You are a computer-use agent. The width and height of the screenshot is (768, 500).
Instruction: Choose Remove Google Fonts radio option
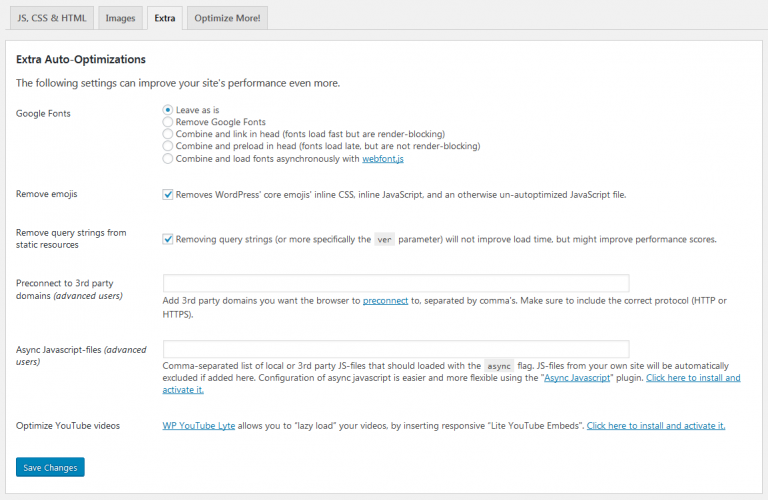tap(168, 121)
